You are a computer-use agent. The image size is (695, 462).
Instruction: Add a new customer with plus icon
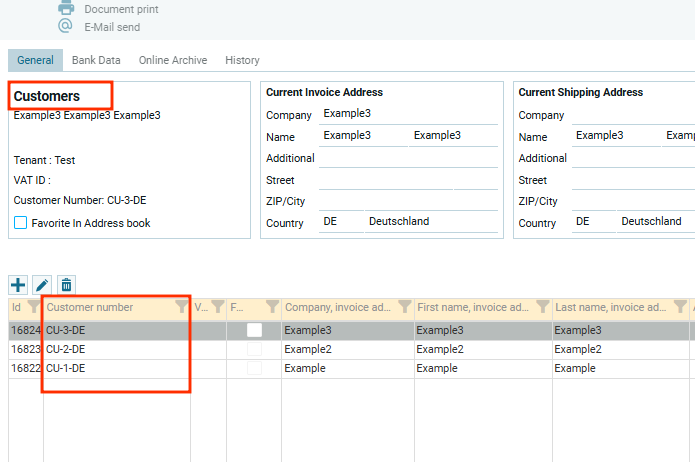tap(18, 286)
